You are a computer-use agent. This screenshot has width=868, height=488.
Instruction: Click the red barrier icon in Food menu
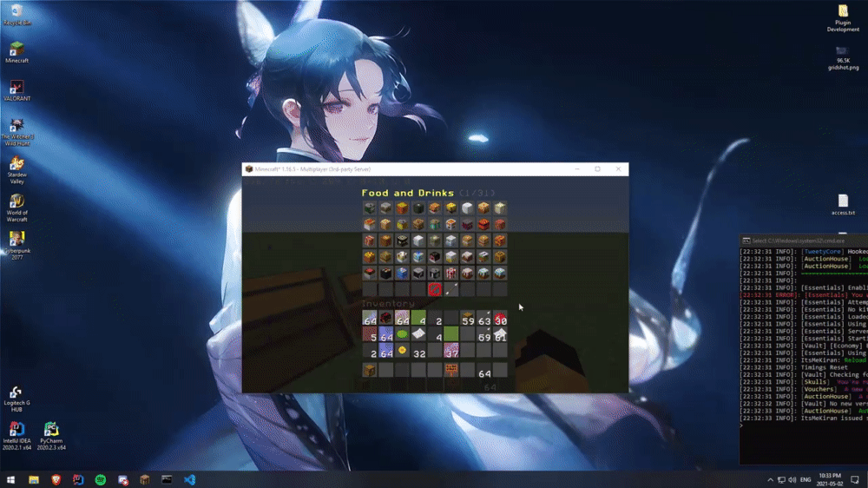click(x=435, y=288)
